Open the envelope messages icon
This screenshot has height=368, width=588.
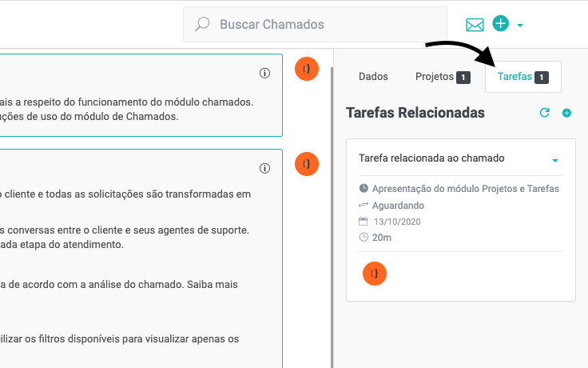(x=475, y=25)
